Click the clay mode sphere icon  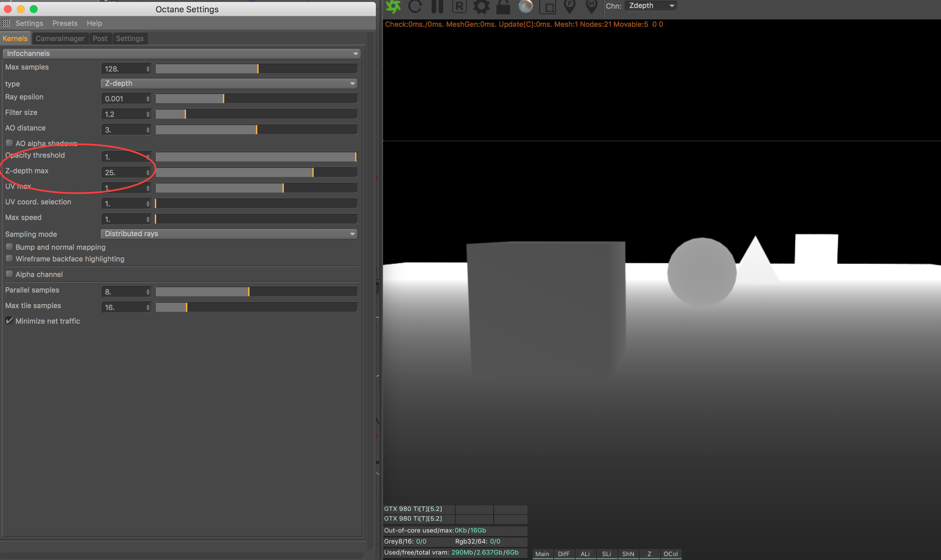point(525,6)
